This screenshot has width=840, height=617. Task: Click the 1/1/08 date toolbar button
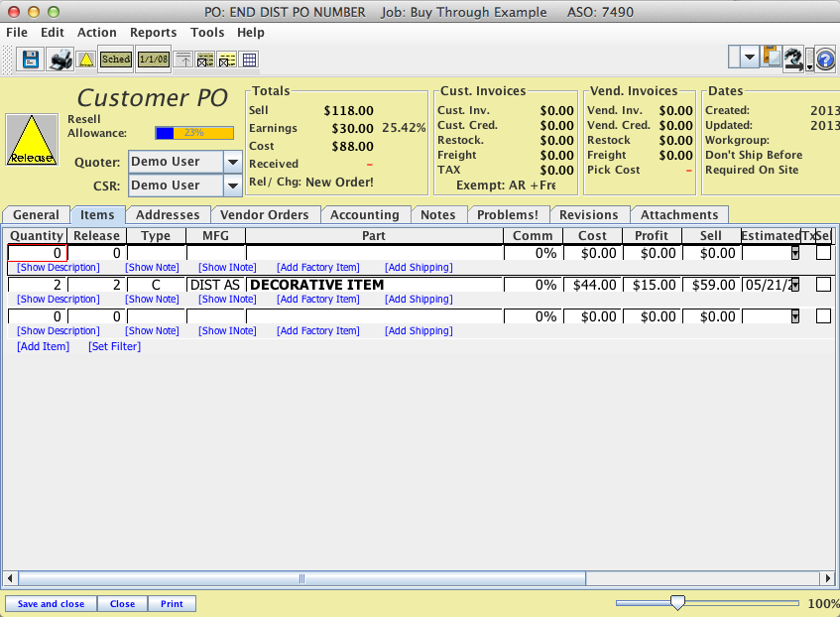(153, 60)
